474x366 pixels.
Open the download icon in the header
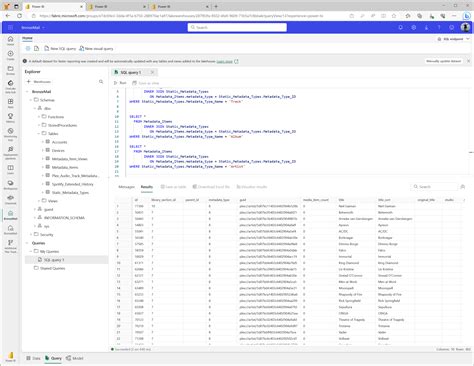coord(426,27)
